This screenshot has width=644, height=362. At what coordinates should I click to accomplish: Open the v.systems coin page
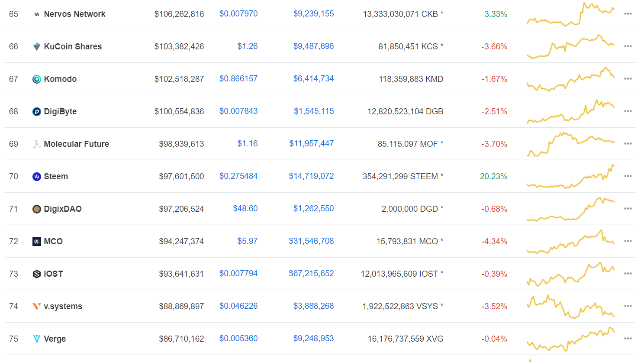[x=63, y=306]
